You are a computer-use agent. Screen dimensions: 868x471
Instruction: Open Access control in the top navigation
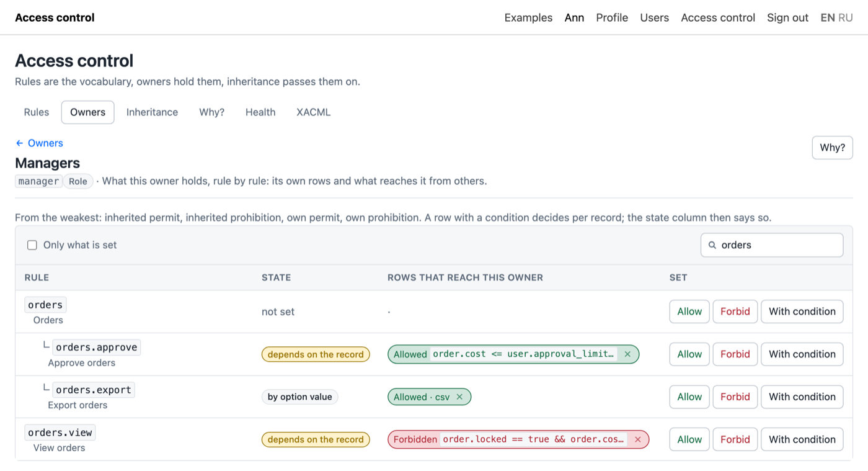718,18
